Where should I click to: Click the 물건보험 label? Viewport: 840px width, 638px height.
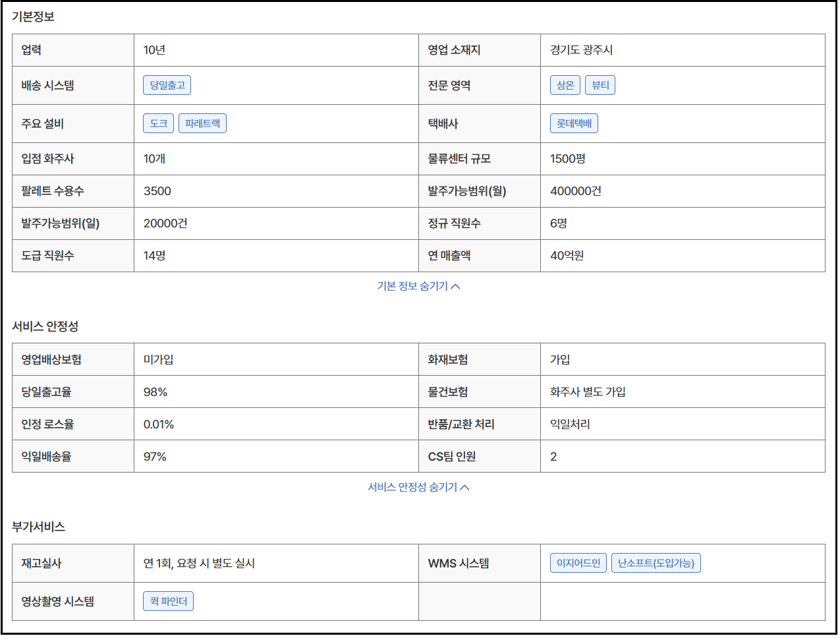[x=448, y=392]
